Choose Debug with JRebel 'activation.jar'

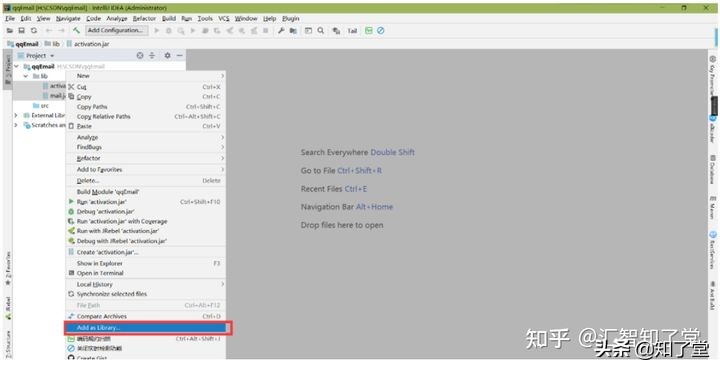pyautogui.click(x=146, y=241)
